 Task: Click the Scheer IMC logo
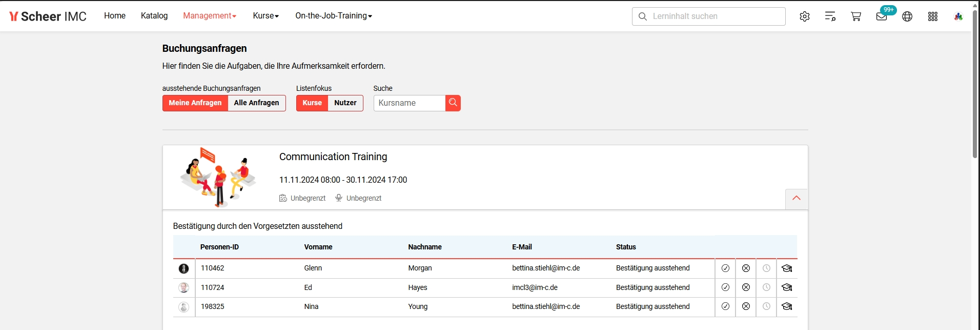pyautogui.click(x=48, y=16)
